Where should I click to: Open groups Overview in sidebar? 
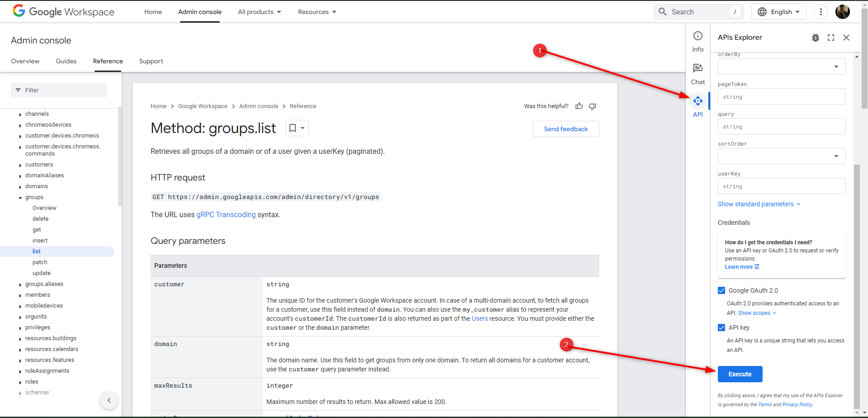44,208
